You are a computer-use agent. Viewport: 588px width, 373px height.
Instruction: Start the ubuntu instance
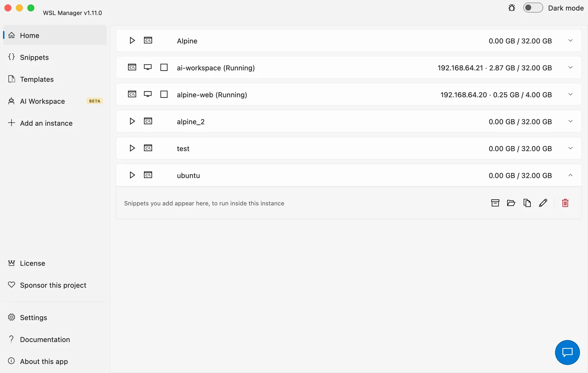point(132,175)
